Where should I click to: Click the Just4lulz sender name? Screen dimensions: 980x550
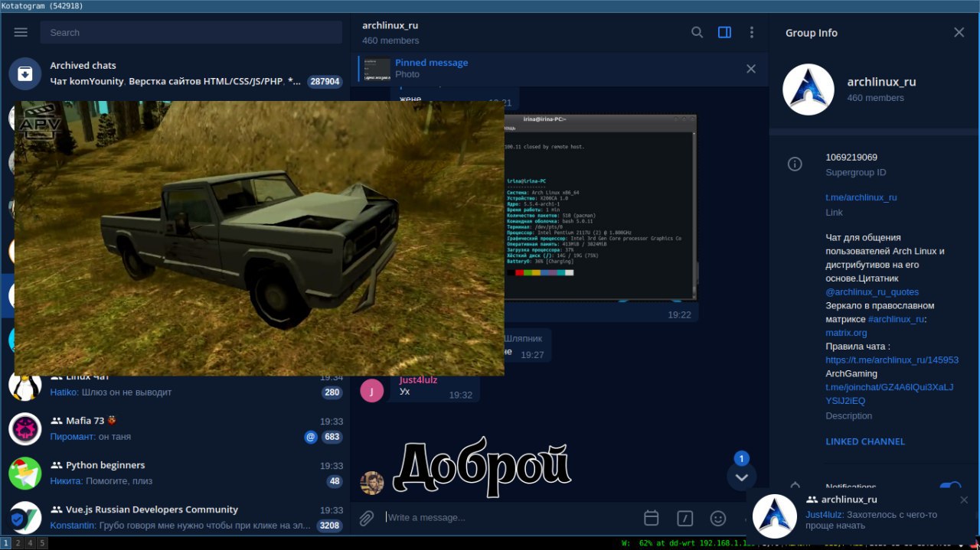click(418, 380)
